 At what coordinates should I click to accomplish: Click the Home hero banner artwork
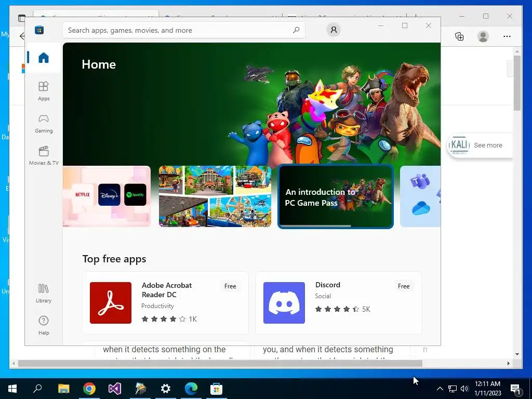[x=251, y=103]
